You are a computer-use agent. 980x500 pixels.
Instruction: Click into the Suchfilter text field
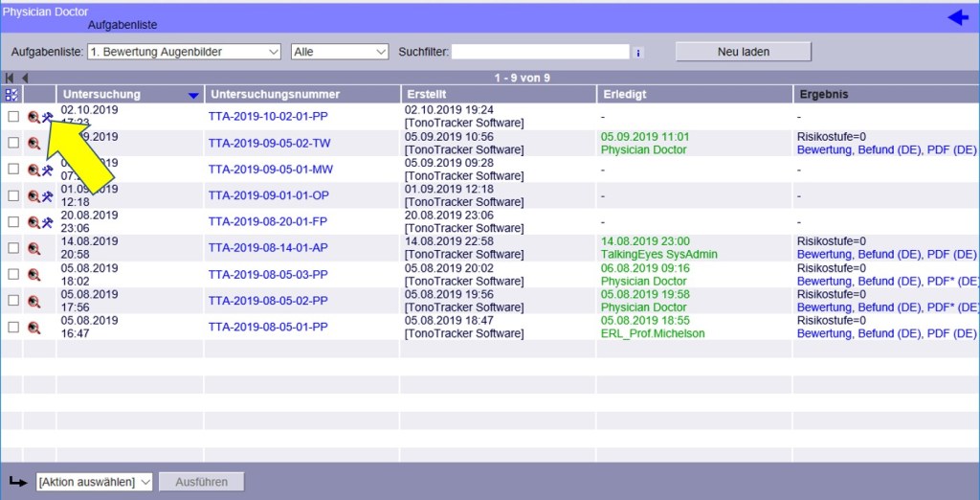click(x=541, y=52)
